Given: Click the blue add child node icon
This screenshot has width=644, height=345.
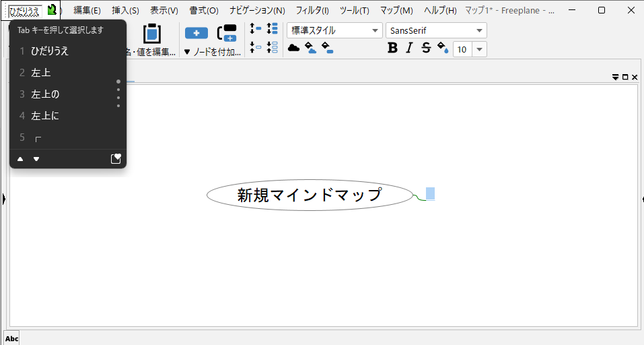Looking at the screenshot, I should point(196,33).
